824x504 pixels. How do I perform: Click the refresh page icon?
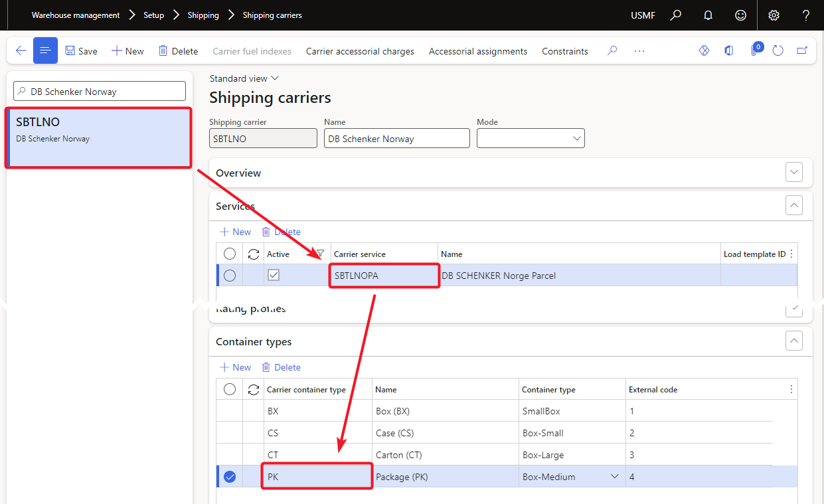[x=778, y=51]
